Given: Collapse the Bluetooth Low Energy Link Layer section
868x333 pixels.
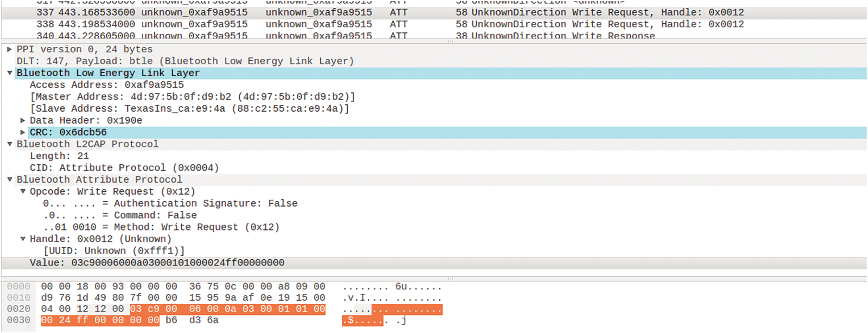Looking at the screenshot, I should [x=10, y=73].
